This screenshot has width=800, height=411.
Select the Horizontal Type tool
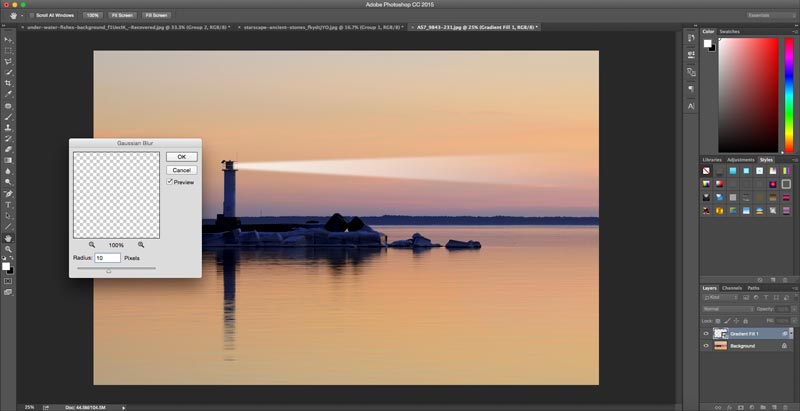pos(8,205)
